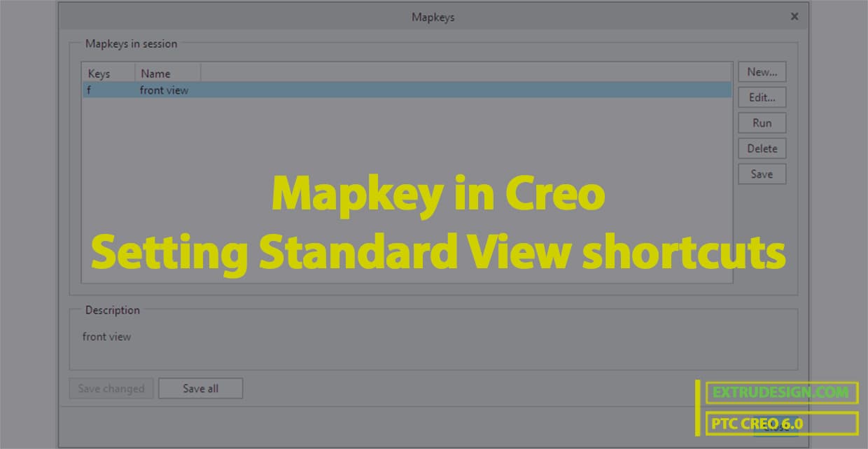Click the Save all button
Image resolution: width=868 pixels, height=449 pixels.
pos(201,388)
